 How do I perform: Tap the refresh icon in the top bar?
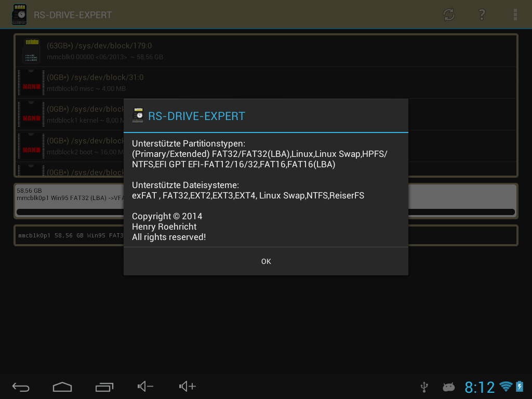[449, 15]
